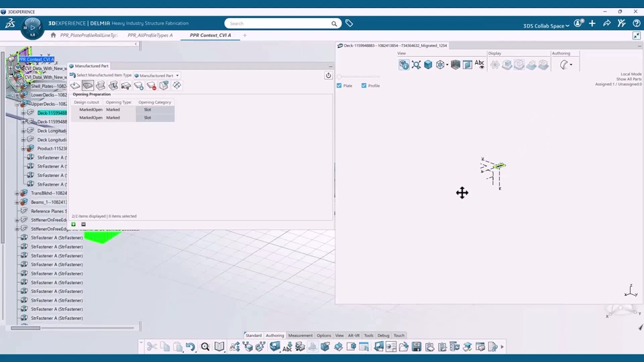Open the AR-VR toolbar tab
This screenshot has width=644, height=362.
354,335
